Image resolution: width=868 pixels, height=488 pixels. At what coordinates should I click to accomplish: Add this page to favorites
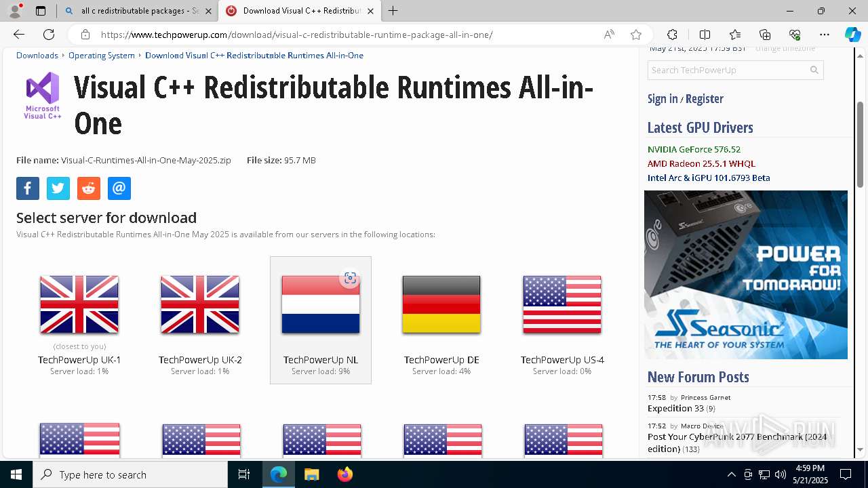tap(635, 35)
